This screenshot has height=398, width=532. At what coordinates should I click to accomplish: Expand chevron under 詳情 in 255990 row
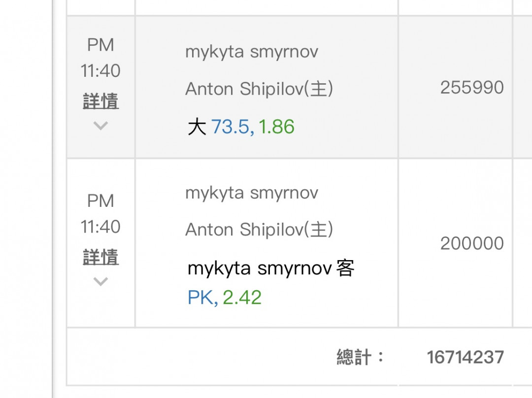(x=100, y=126)
